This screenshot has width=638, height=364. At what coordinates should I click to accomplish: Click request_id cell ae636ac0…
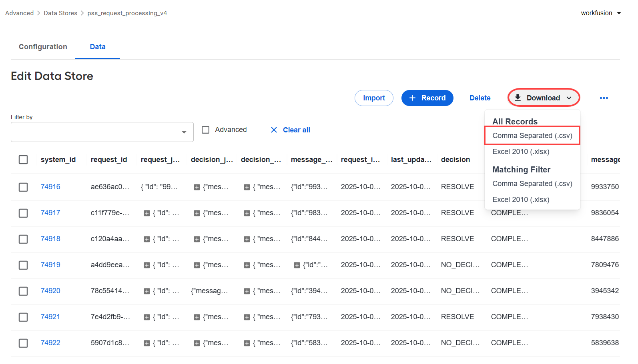pyautogui.click(x=110, y=187)
